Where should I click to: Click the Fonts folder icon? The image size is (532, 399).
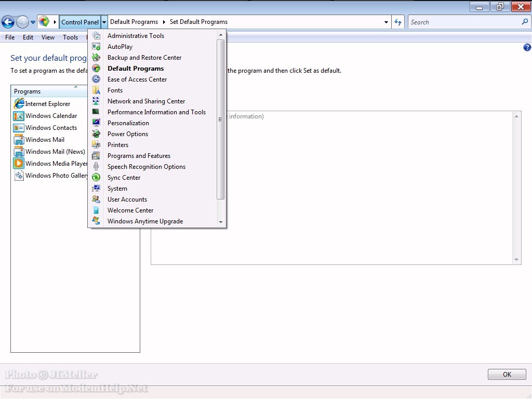(x=96, y=90)
